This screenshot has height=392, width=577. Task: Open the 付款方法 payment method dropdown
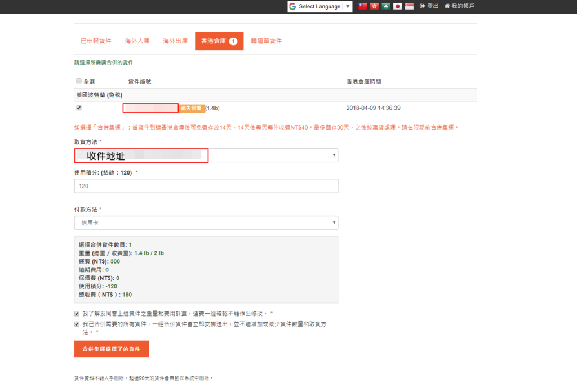click(206, 222)
